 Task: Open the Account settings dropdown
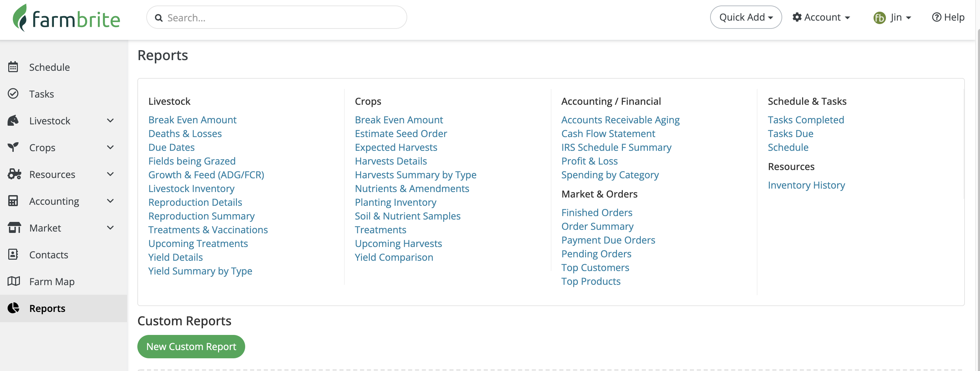coord(821,17)
